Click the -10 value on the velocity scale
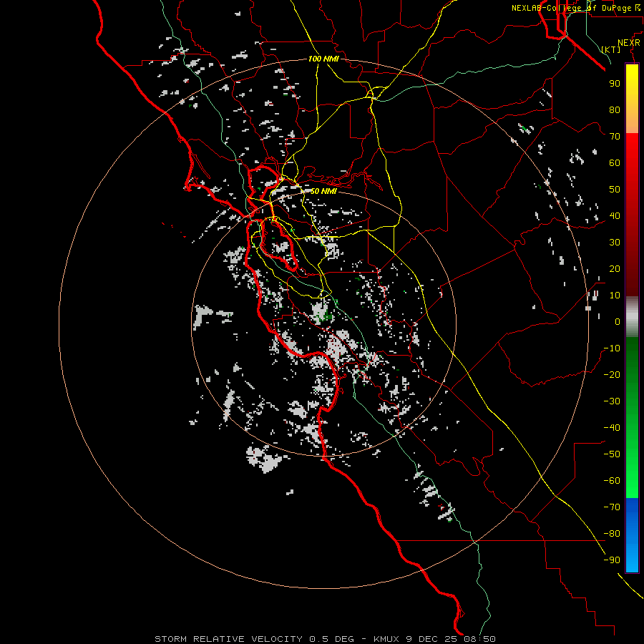The width and height of the screenshot is (644, 644). pyautogui.click(x=612, y=348)
